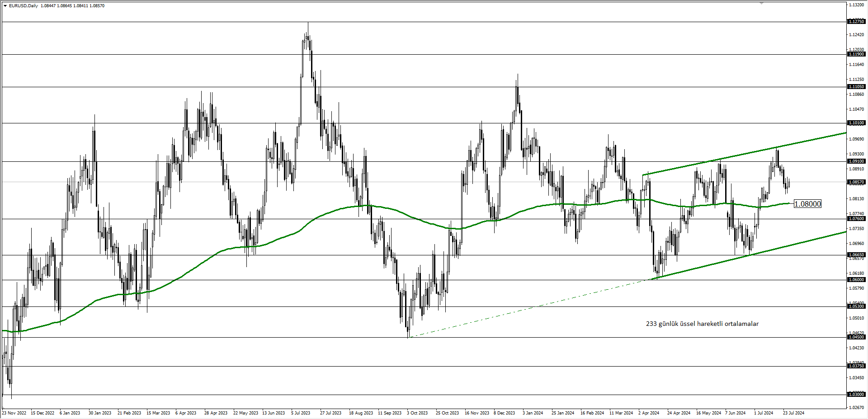The height and width of the screenshot is (419, 868).
Task: Click the OHLC values 1.08447 1.08645 1.08411 1.08570
Action: tap(72, 6)
